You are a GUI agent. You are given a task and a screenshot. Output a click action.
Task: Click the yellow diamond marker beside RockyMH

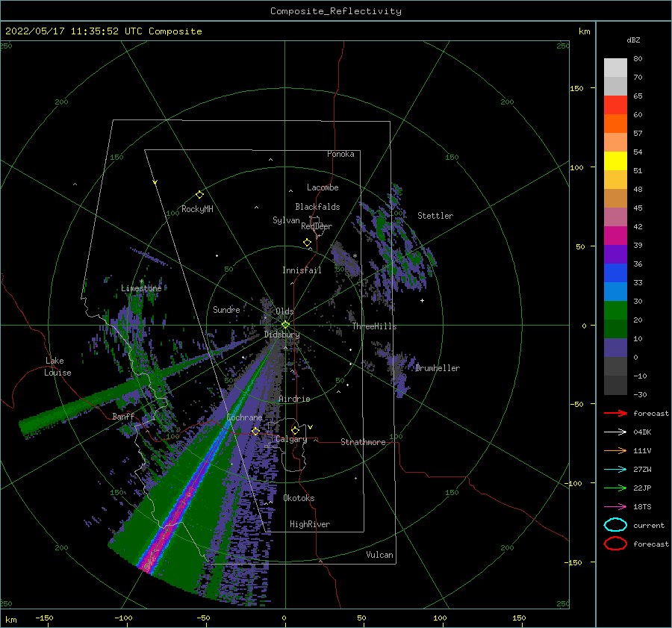(199, 195)
